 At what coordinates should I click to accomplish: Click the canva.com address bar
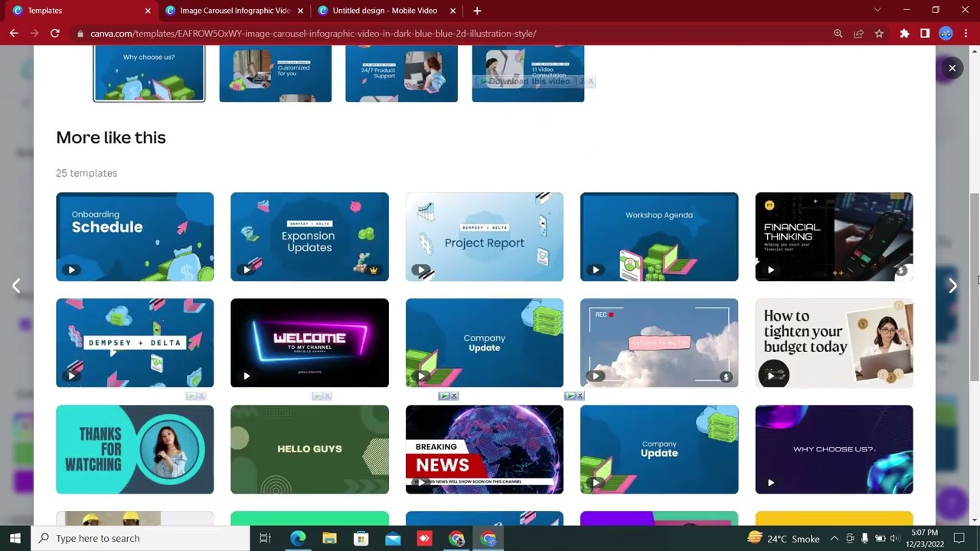[452, 34]
